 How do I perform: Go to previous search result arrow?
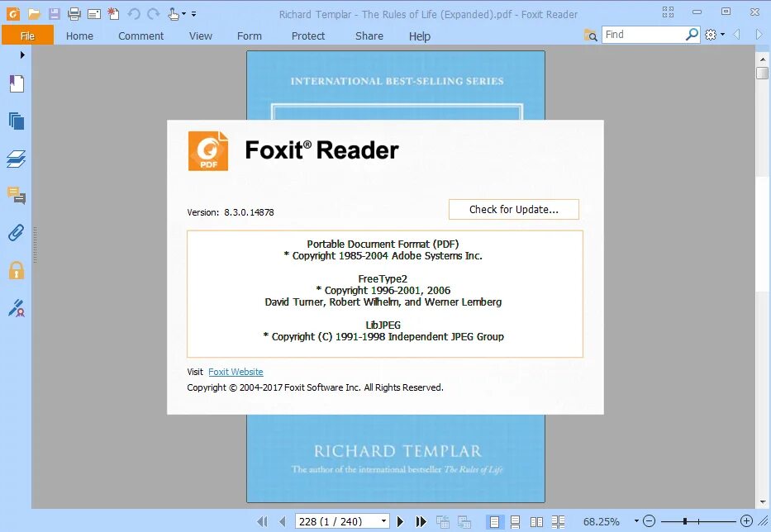point(736,35)
